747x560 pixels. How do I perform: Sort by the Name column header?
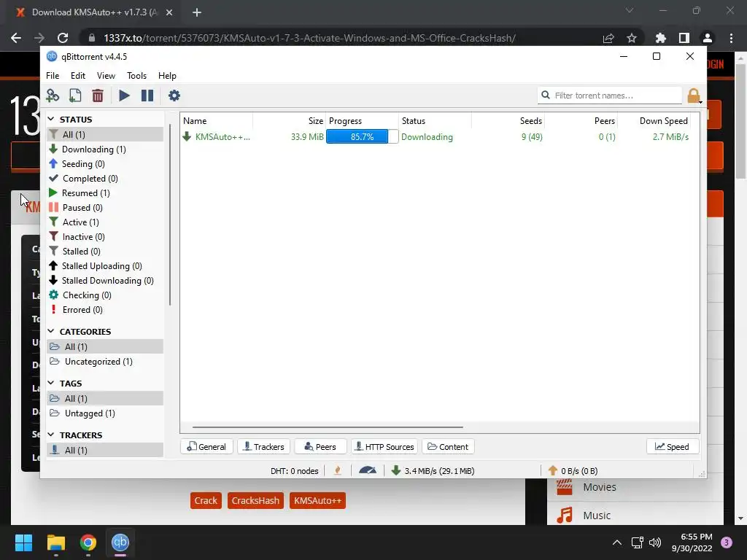coord(217,121)
